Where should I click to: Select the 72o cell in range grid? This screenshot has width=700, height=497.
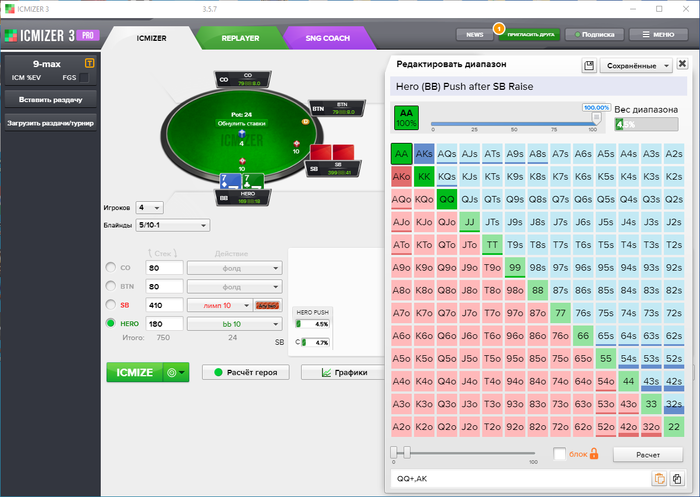point(560,426)
